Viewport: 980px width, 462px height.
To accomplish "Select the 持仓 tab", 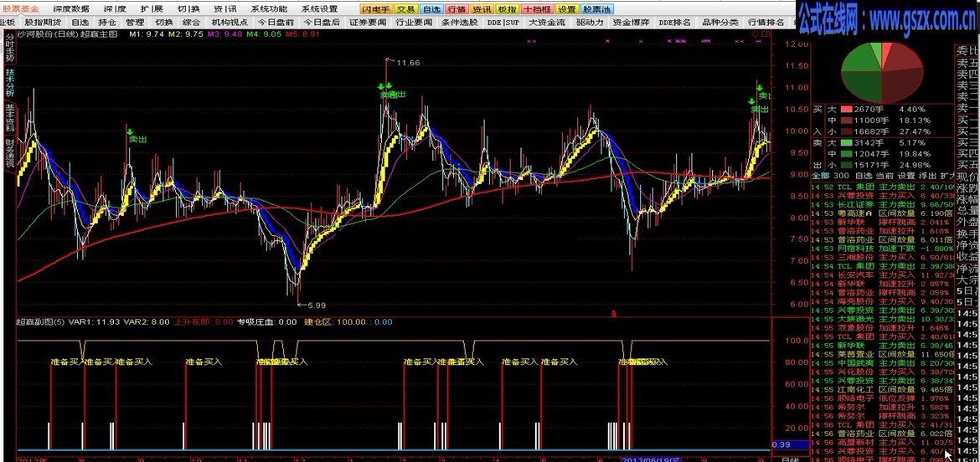I will [x=107, y=23].
